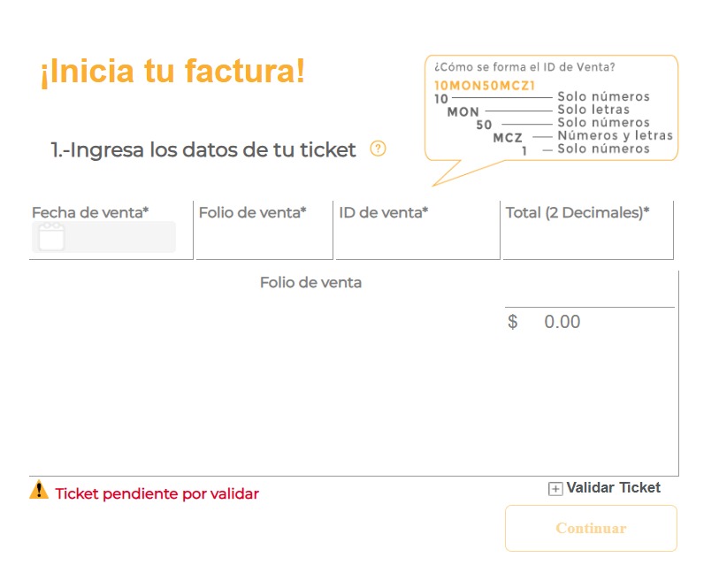Click "¿Cómo se forma el ID de Venta?" text

[x=524, y=67]
